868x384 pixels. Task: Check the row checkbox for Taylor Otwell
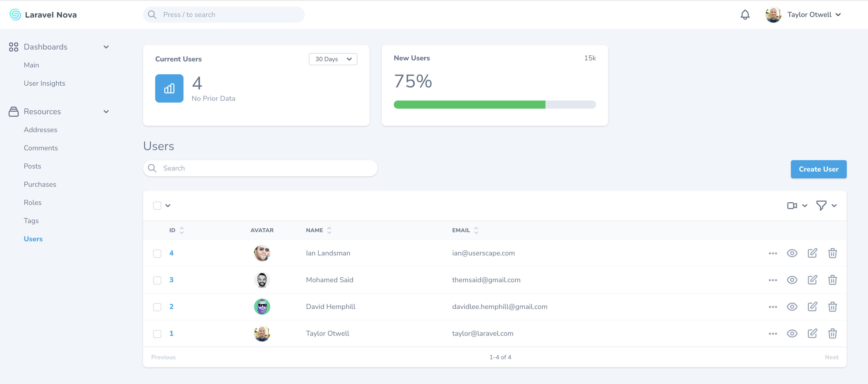click(157, 333)
